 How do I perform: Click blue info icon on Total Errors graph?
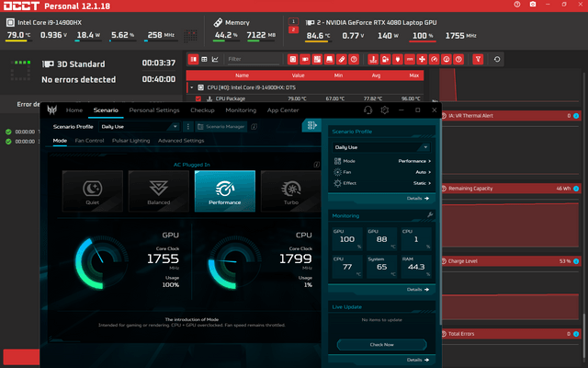coord(576,334)
